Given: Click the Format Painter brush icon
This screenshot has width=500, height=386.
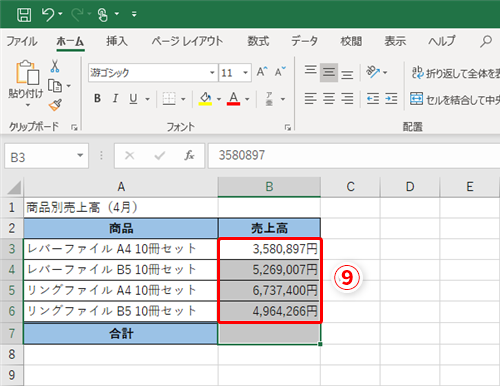Looking at the screenshot, I should tap(55, 105).
